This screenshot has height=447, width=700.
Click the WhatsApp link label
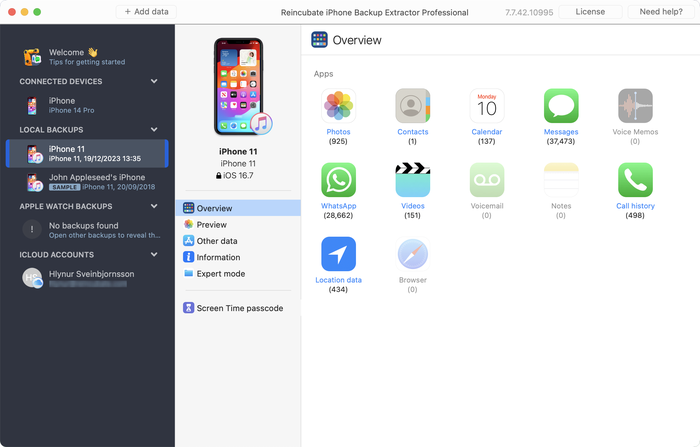[338, 206]
